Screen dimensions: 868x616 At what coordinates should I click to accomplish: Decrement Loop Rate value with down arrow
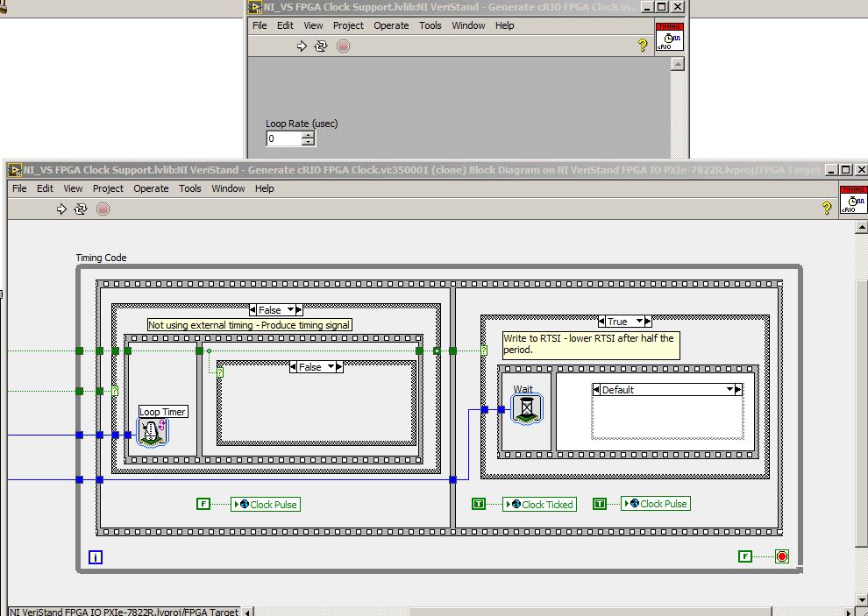[x=309, y=142]
